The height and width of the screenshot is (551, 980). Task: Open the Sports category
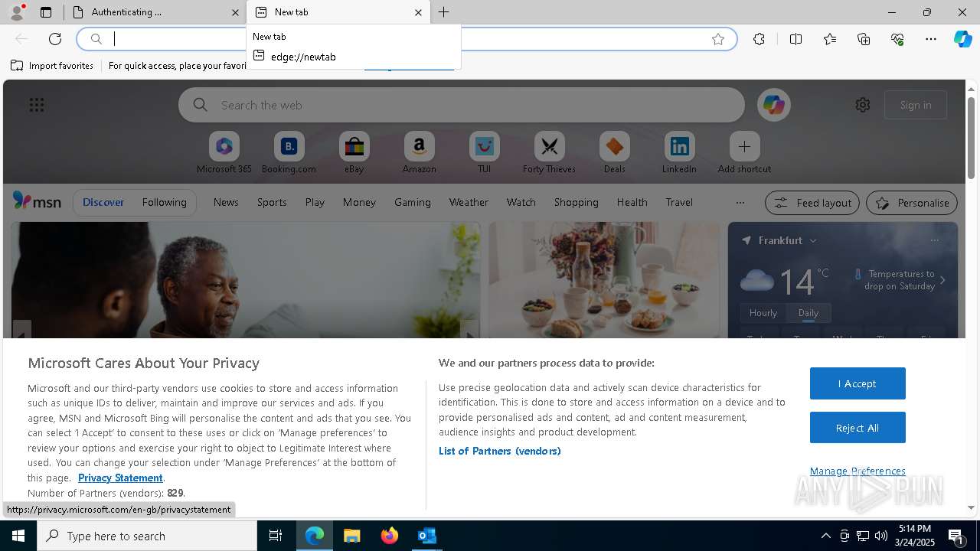click(x=272, y=202)
